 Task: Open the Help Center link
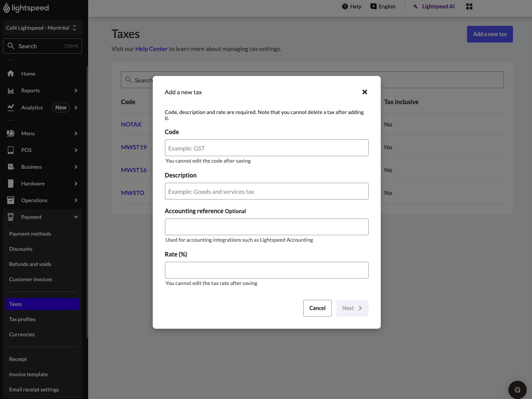coord(151,49)
